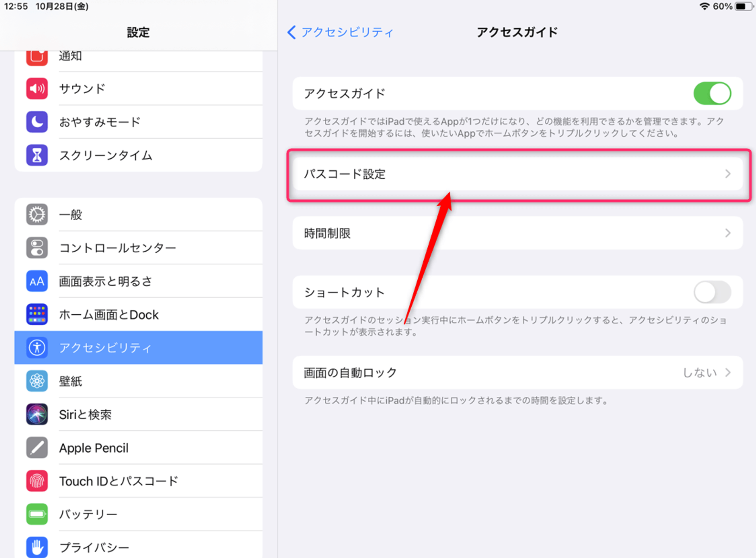Select ホーム画面とDock in the sidebar
Screen dimensions: 756x558
coord(138,314)
